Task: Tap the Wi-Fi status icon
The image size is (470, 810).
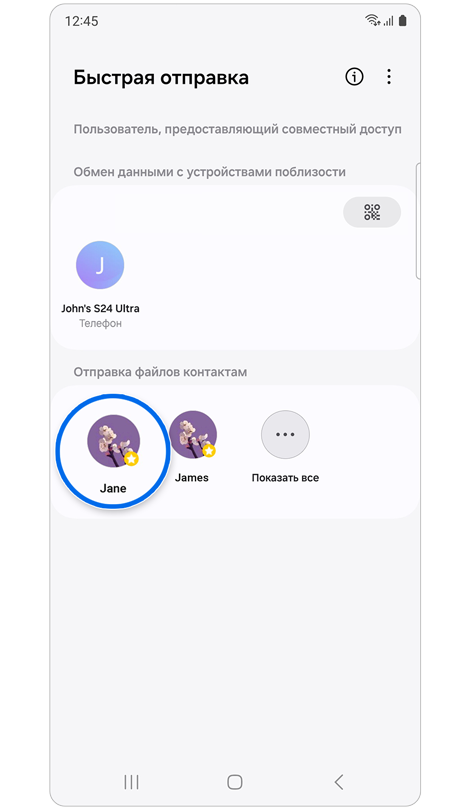Action: (372, 21)
